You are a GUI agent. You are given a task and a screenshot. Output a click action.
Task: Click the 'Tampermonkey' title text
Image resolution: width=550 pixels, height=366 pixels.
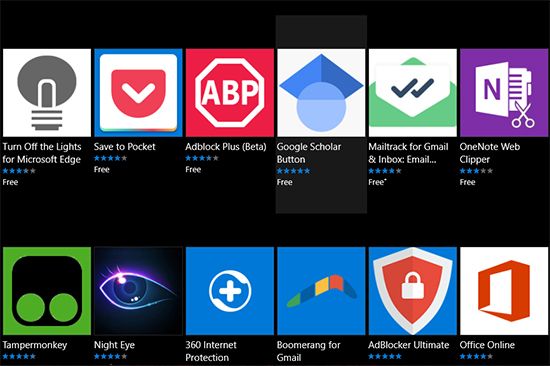[34, 345]
